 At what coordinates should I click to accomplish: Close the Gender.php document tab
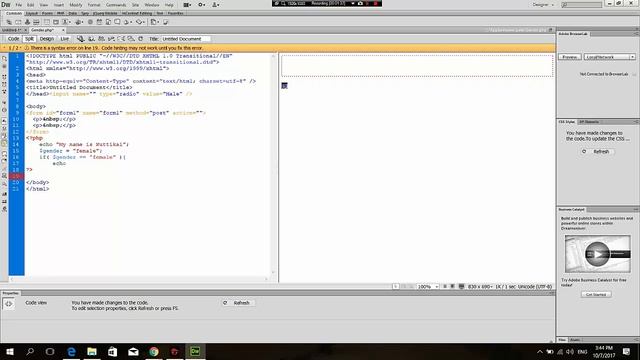[x=63, y=30]
